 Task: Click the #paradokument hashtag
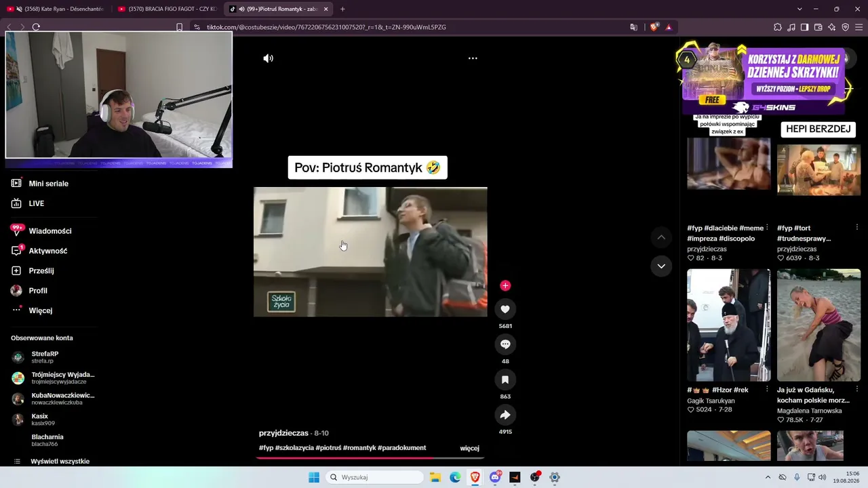click(401, 448)
